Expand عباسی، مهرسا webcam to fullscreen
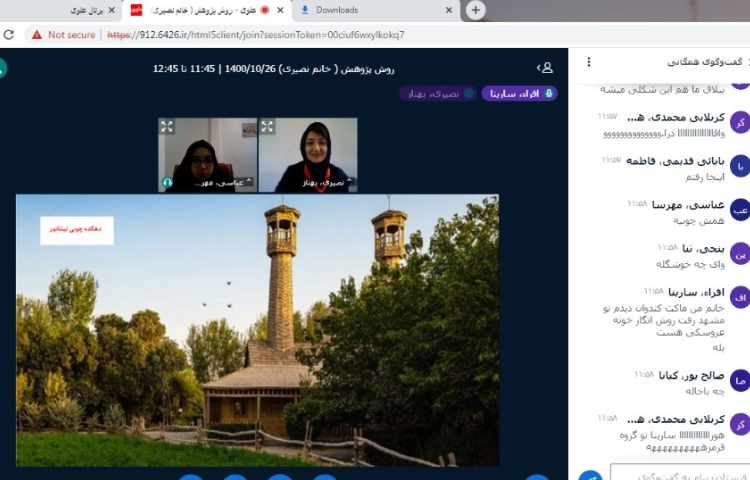Image resolution: width=750 pixels, height=480 pixels. point(167,127)
